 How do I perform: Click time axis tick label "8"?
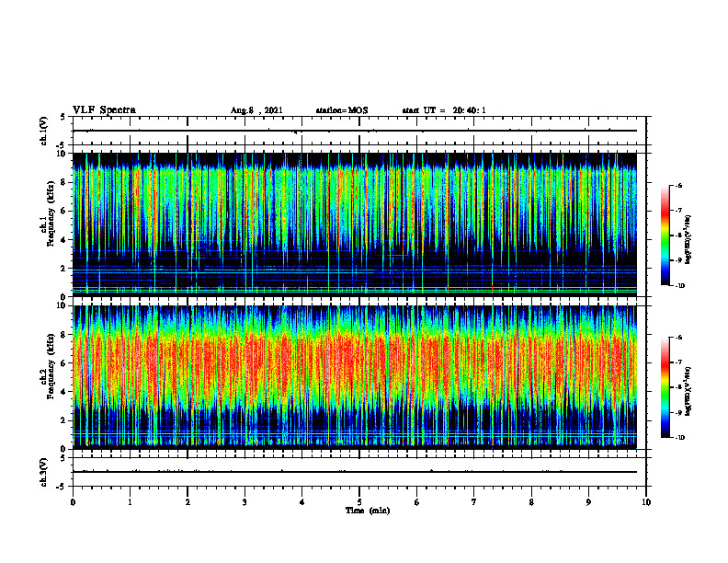coord(531,502)
